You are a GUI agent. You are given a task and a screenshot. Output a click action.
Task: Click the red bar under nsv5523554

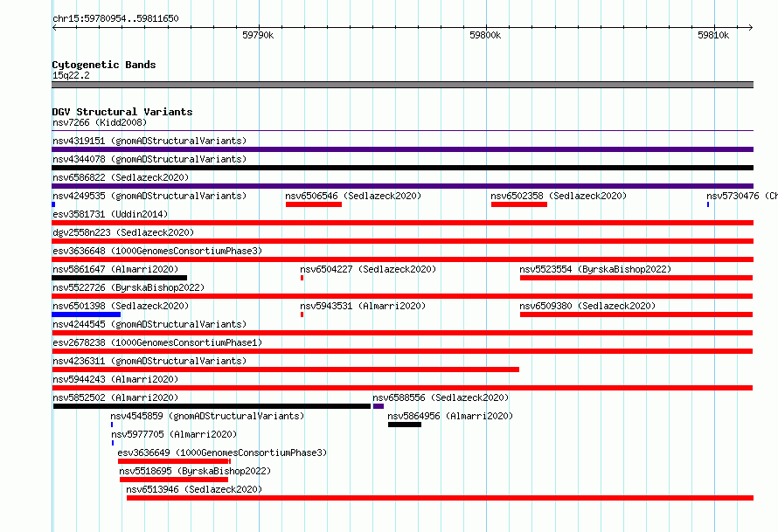(636, 278)
